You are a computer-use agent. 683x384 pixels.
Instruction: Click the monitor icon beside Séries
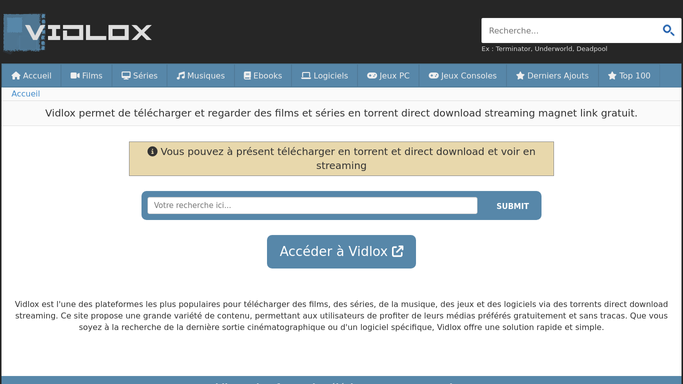pos(126,76)
